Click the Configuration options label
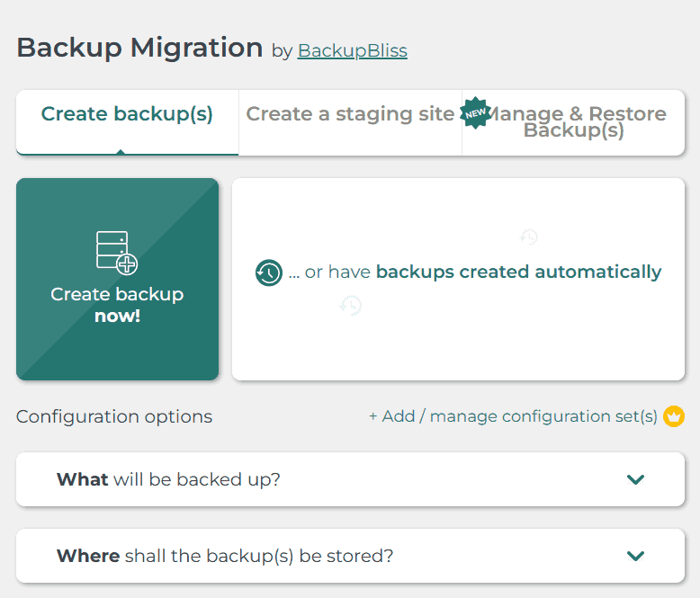 tap(114, 416)
